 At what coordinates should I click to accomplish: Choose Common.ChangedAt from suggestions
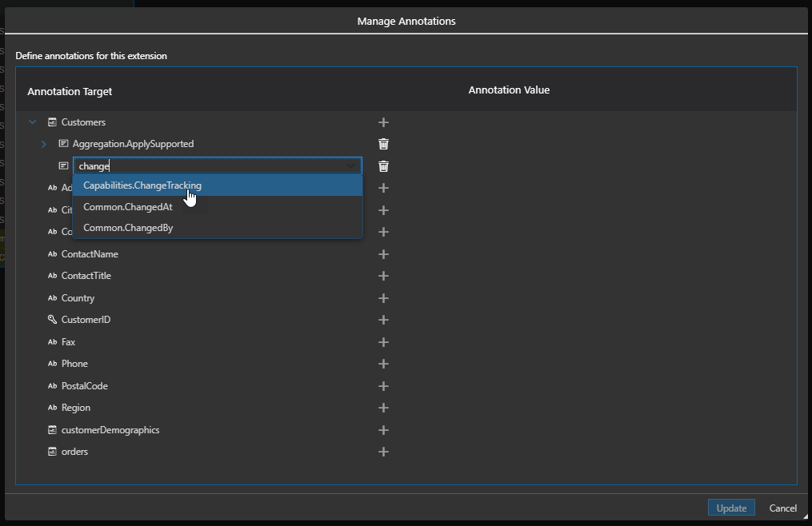pos(218,206)
